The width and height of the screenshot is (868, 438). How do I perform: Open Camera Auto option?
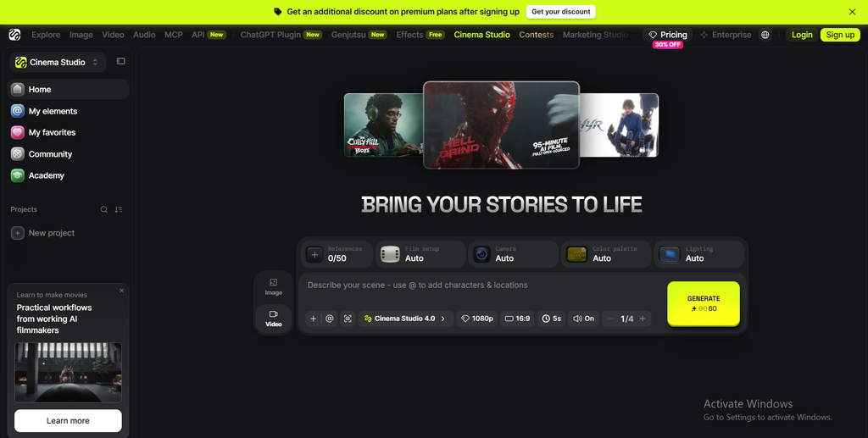point(513,254)
